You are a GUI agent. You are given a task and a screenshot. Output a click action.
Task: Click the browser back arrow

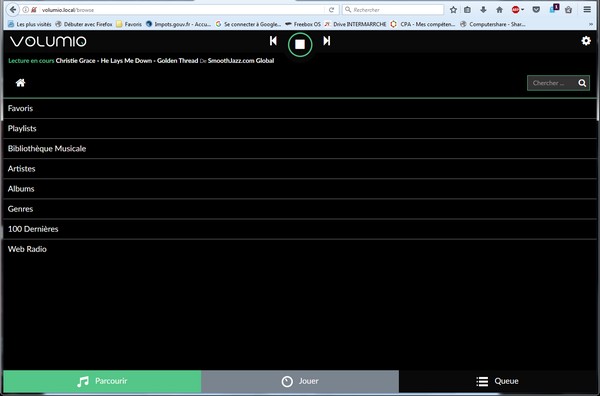pyautogui.click(x=13, y=10)
